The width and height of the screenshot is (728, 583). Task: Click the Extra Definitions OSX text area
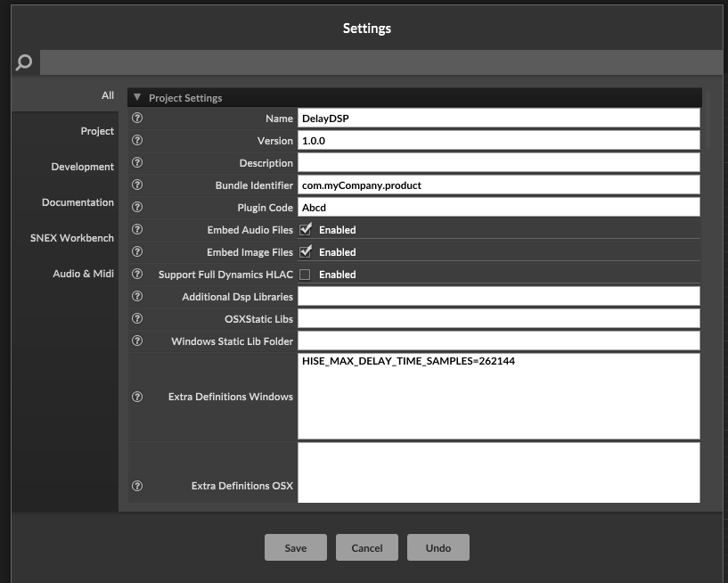click(499, 472)
